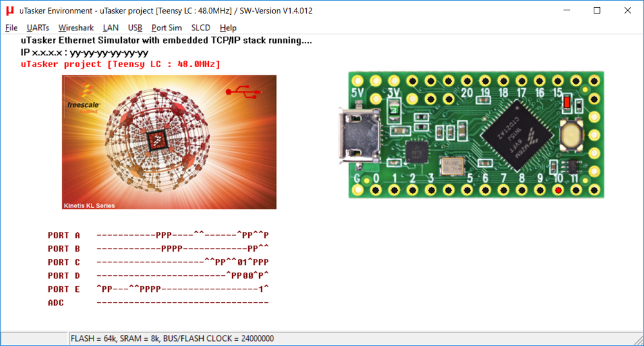Image resolution: width=644 pixels, height=346 pixels.
Task: Click the PORT B pin state row
Action: click(158, 249)
